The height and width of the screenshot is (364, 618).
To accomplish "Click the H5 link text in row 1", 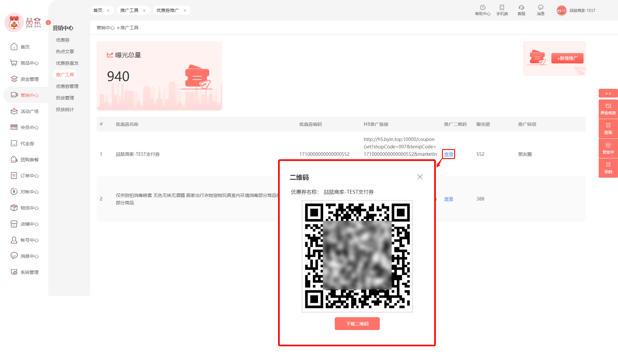I will coord(400,147).
